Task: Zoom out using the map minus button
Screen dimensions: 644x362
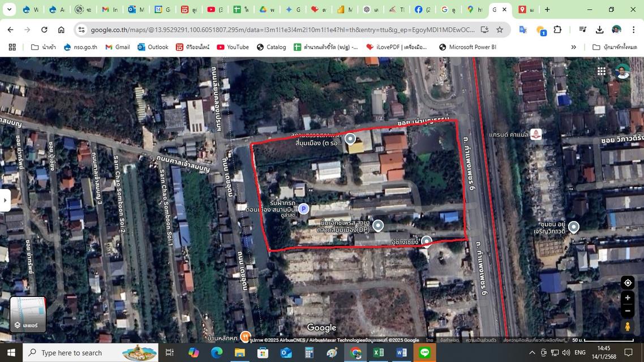Action: coord(627,311)
